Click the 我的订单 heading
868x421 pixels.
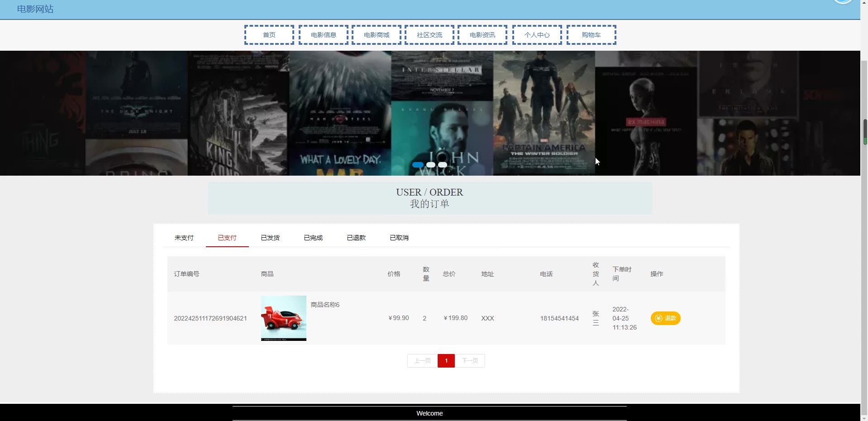(429, 204)
